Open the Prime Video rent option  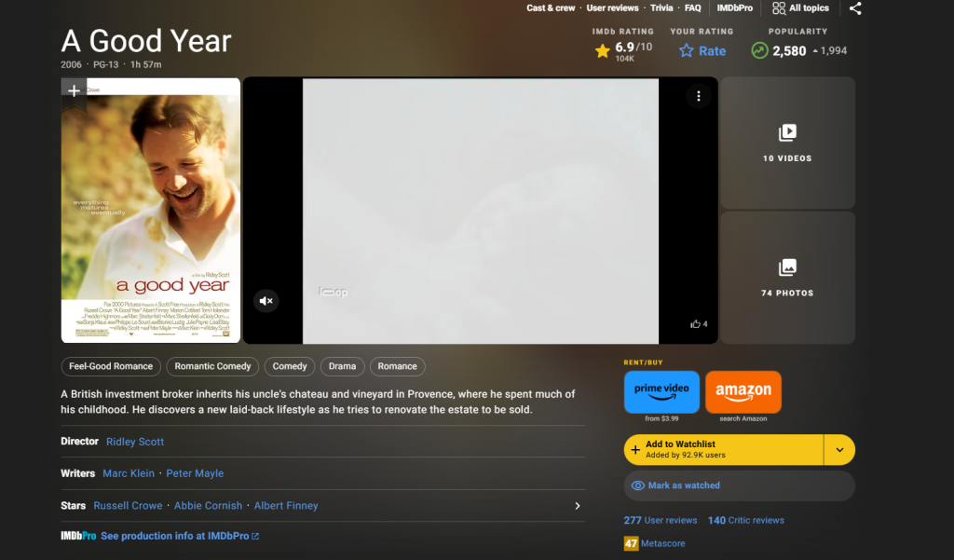point(661,392)
